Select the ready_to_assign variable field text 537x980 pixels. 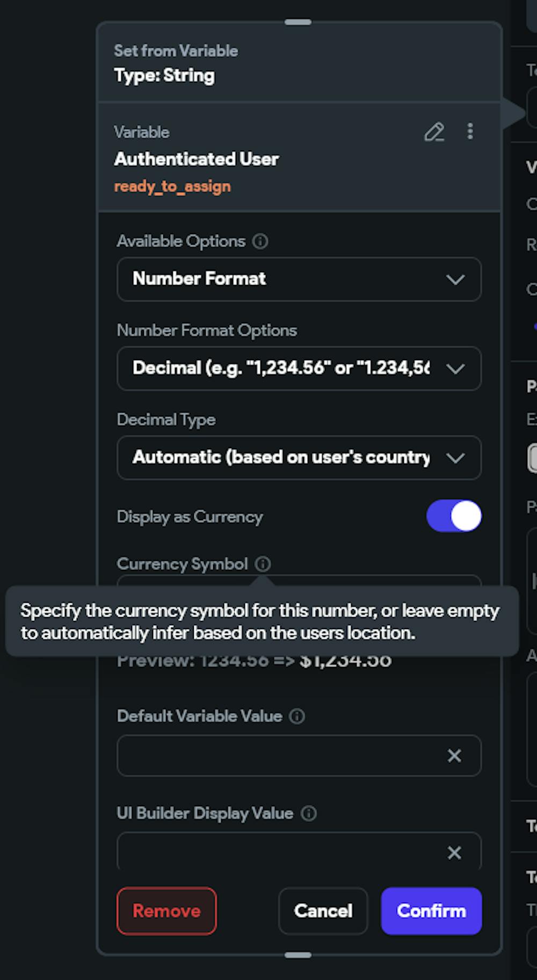[x=172, y=187]
